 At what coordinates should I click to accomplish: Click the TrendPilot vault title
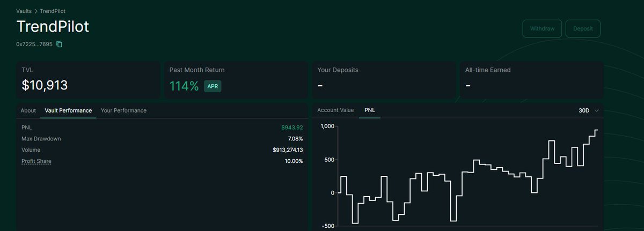[x=52, y=27]
